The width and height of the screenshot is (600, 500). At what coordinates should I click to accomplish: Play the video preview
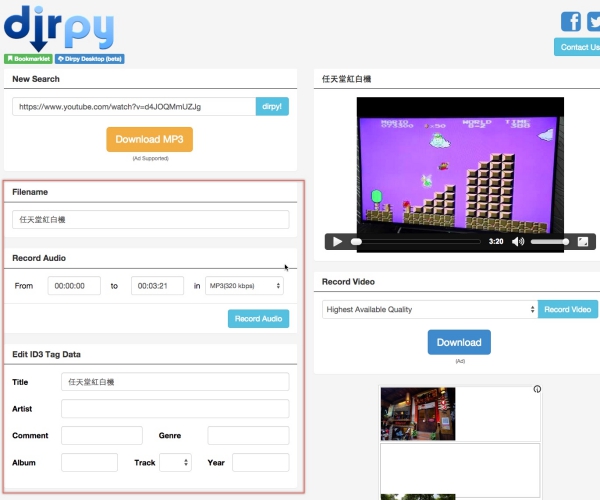coord(337,242)
